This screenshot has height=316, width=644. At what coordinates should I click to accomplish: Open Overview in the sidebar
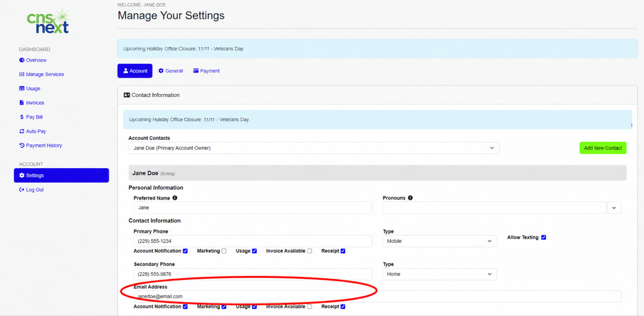click(33, 60)
